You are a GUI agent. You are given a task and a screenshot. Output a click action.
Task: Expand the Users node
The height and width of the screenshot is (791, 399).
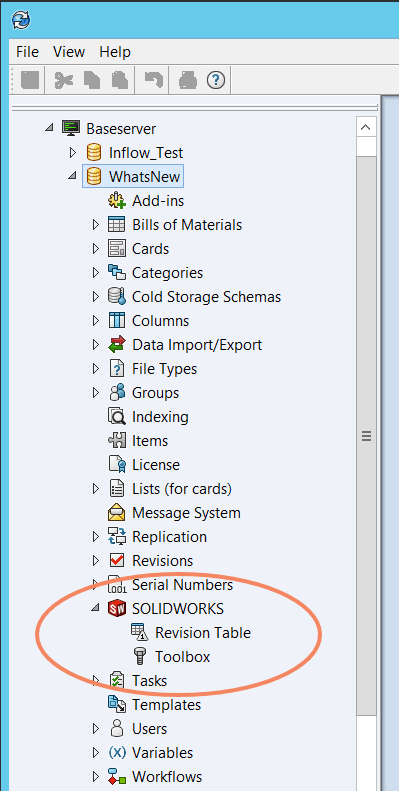96,729
